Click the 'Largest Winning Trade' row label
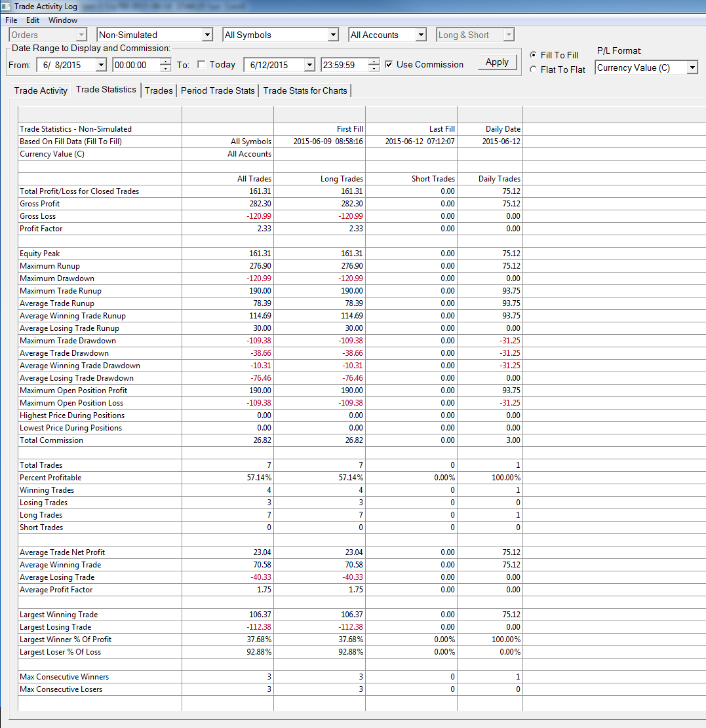 [59, 615]
